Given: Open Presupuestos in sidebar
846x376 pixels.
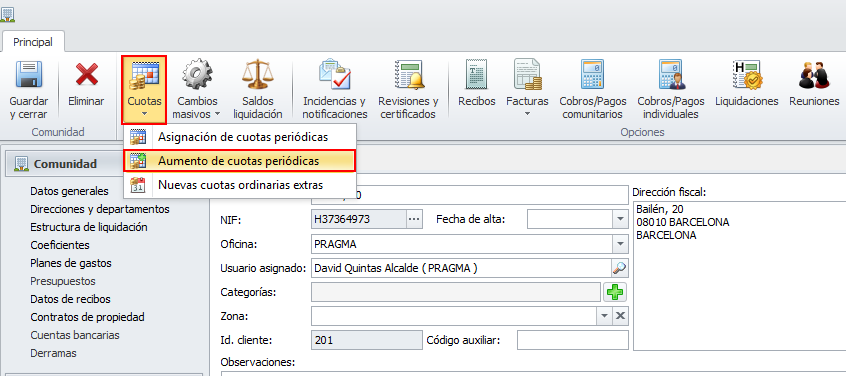Looking at the screenshot, I should pos(63,281).
